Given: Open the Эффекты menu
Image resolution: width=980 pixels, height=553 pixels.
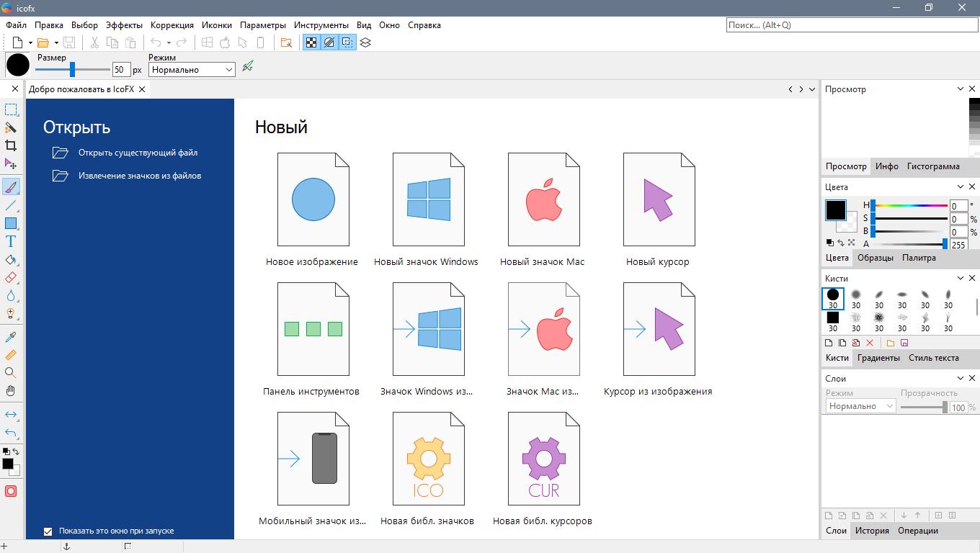Looking at the screenshot, I should point(124,25).
